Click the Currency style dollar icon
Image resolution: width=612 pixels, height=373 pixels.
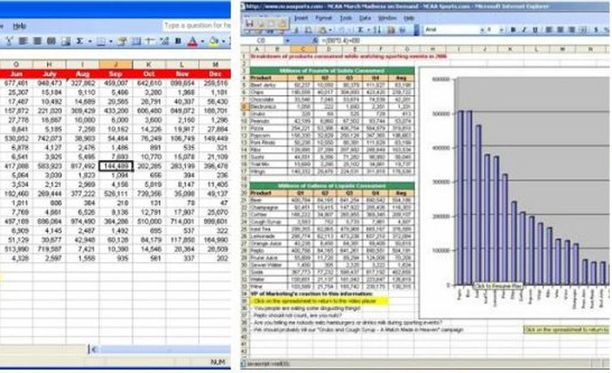coord(596,30)
